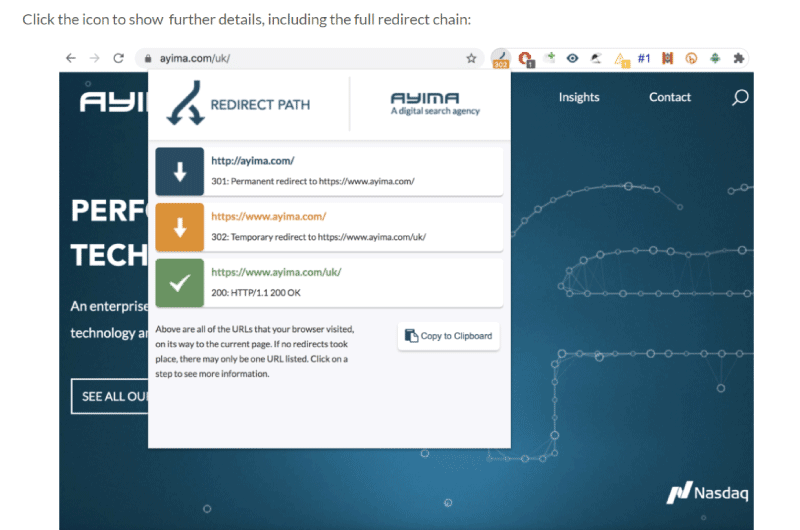Click the http://ayima.com/ link
Image resolution: width=800 pixels, height=530 pixels.
click(x=253, y=161)
